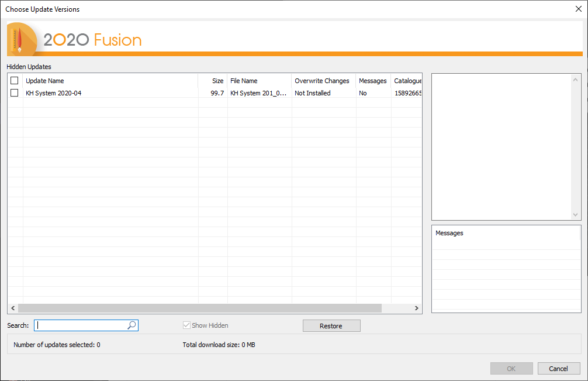
Task: Click the search magnifier icon
Action: pyautogui.click(x=132, y=325)
